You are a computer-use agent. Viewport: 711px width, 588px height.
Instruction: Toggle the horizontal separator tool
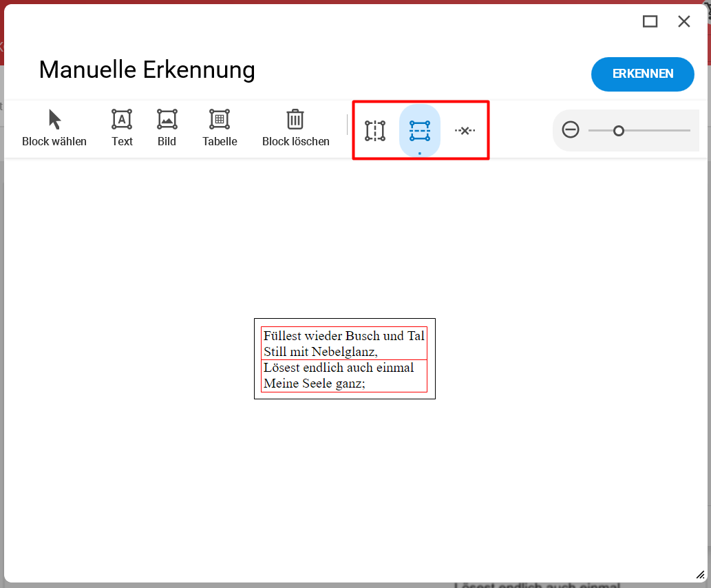pyautogui.click(x=419, y=131)
